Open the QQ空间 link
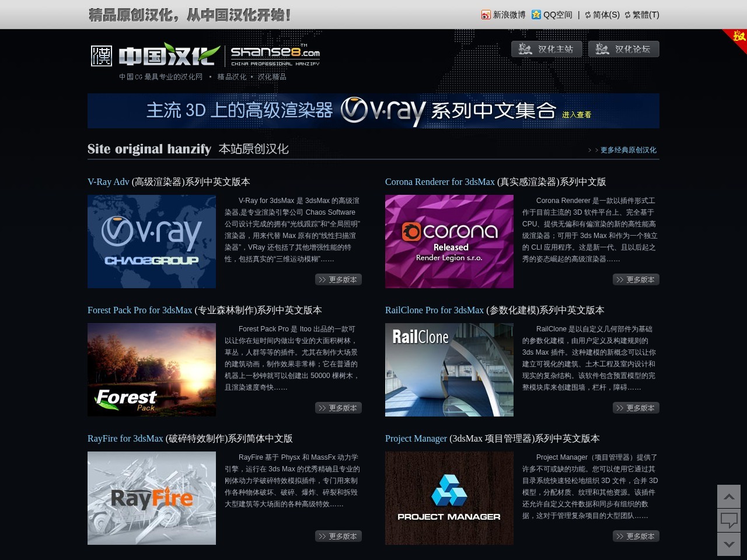Image resolution: width=747 pixels, height=560 pixels. tap(558, 15)
